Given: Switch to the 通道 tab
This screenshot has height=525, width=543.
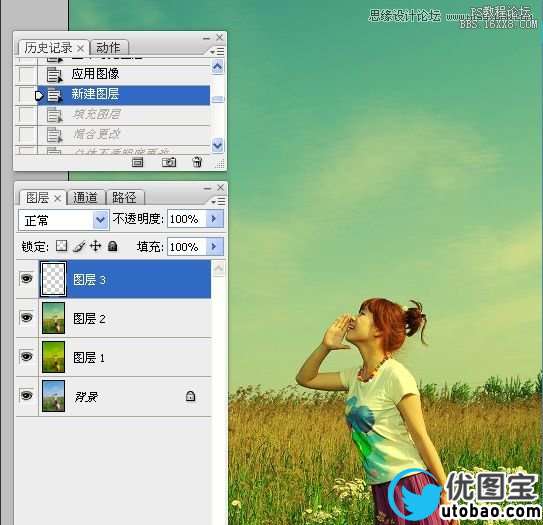Looking at the screenshot, I should coord(85,198).
